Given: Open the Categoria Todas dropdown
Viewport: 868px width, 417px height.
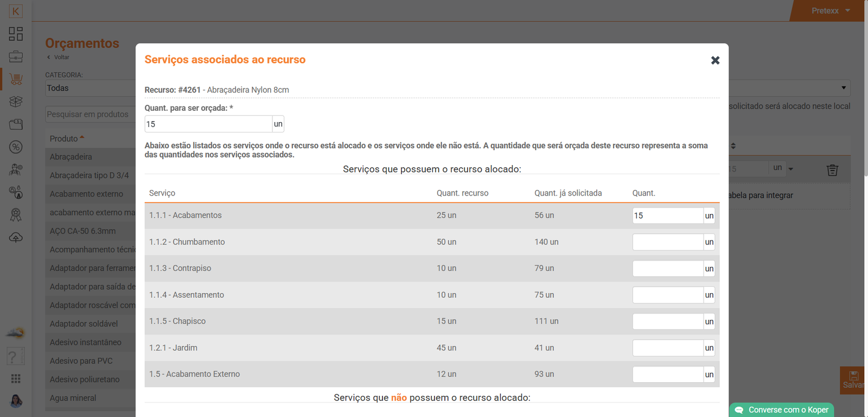Looking at the screenshot, I should click(x=90, y=88).
